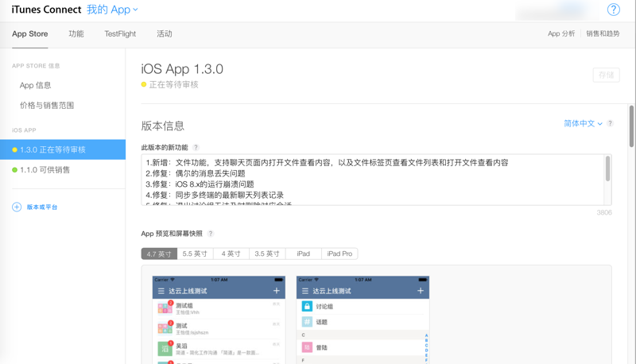Click the iOS App 1.3.0 heading
The height and width of the screenshot is (364, 636).
(182, 69)
